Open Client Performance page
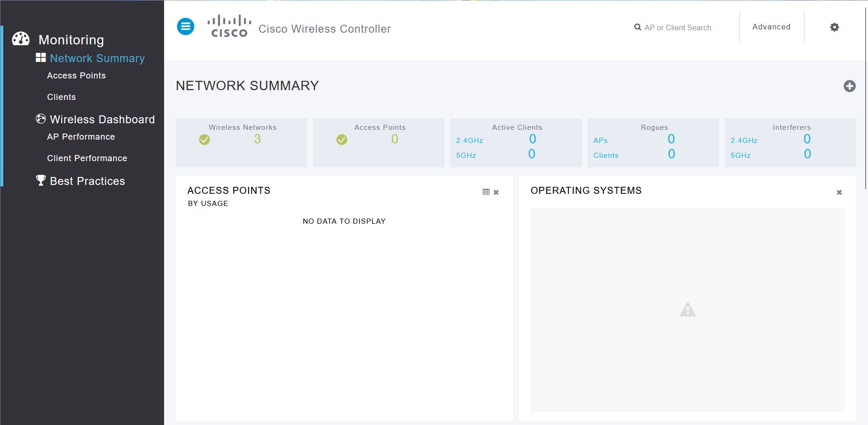The width and height of the screenshot is (868, 425). [87, 158]
